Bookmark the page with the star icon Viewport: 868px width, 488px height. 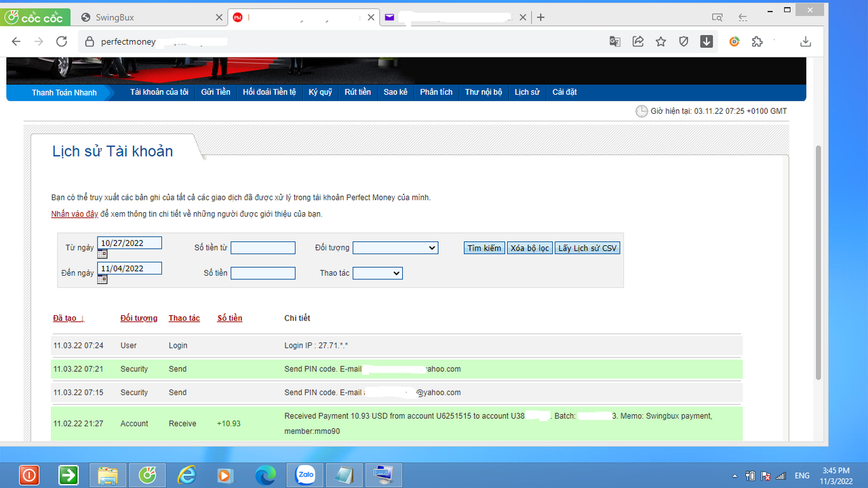pyautogui.click(x=660, y=41)
